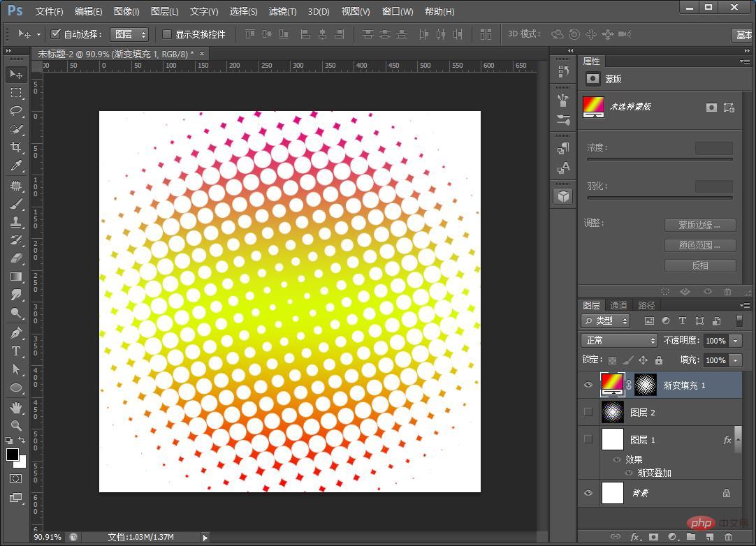Select the Pen tool
The image size is (756, 546).
click(16, 332)
